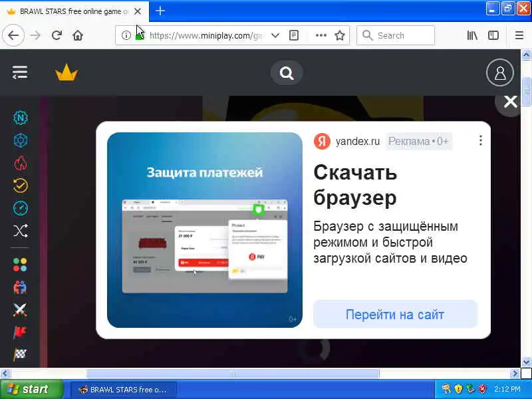The image size is (532, 399).
Task: Open the checkered racing flag category
Action: [20, 354]
